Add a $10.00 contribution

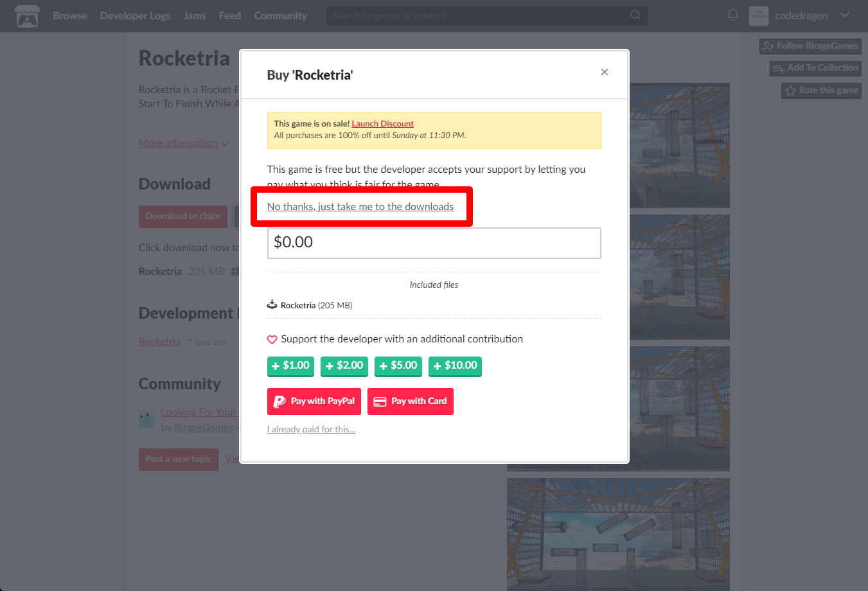pos(455,366)
